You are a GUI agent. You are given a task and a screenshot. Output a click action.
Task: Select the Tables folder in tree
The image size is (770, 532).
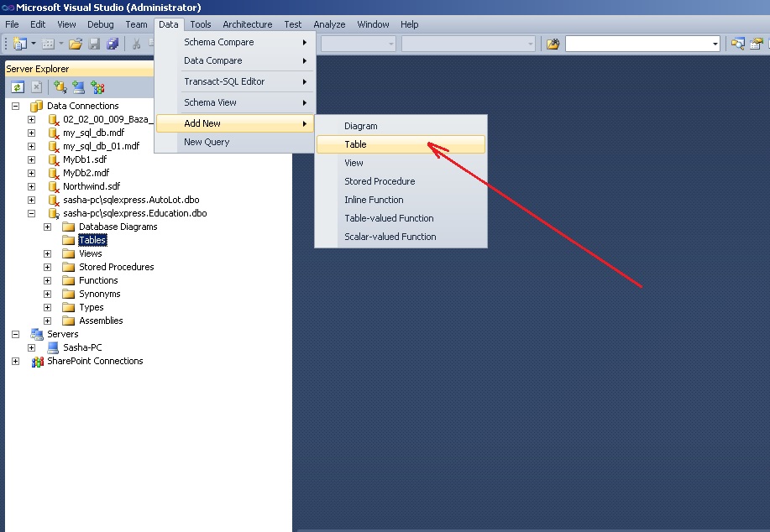tap(92, 240)
